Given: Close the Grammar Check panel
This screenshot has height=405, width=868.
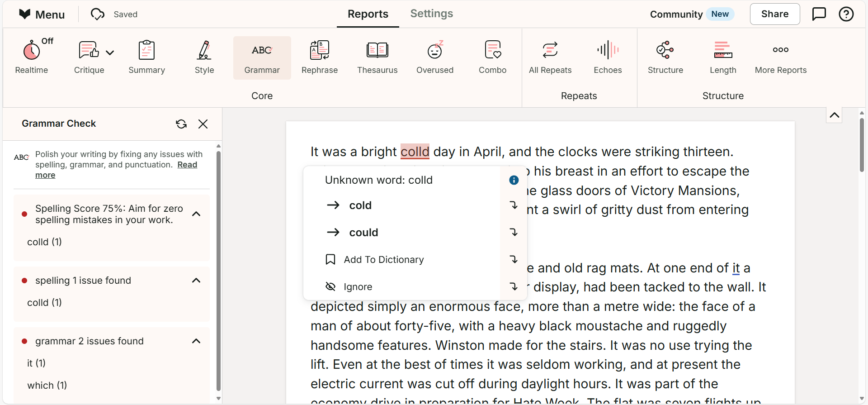Looking at the screenshot, I should click(203, 124).
